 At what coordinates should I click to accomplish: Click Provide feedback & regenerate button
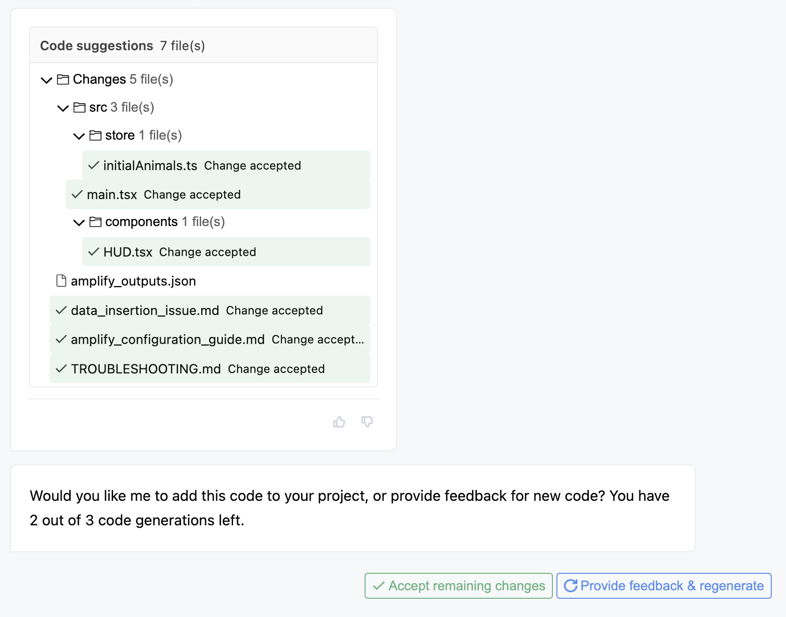[664, 585]
